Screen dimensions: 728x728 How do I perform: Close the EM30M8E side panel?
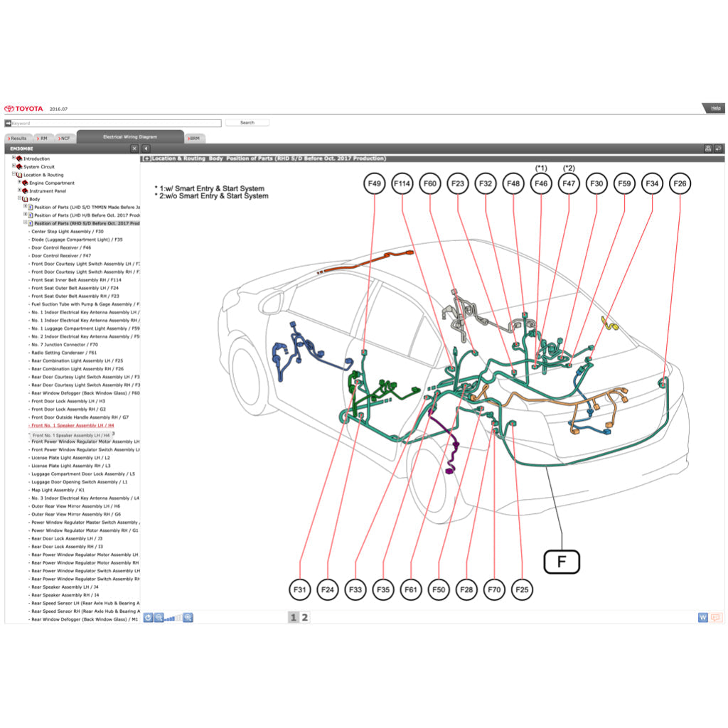134,149
